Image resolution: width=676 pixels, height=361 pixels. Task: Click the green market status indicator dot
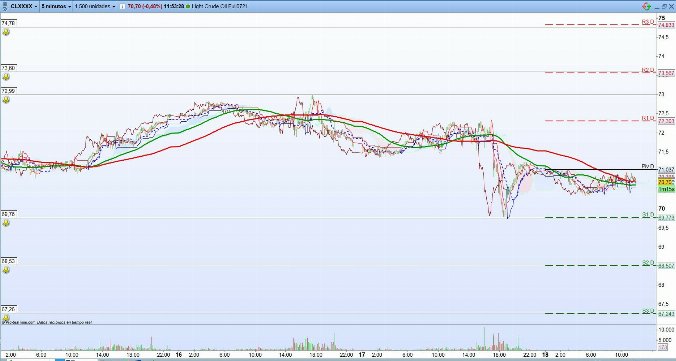point(189,6)
